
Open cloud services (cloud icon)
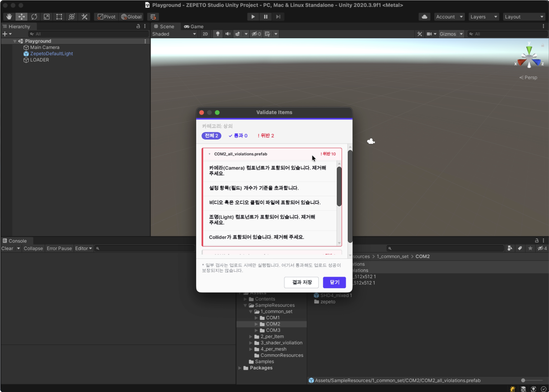tap(424, 17)
